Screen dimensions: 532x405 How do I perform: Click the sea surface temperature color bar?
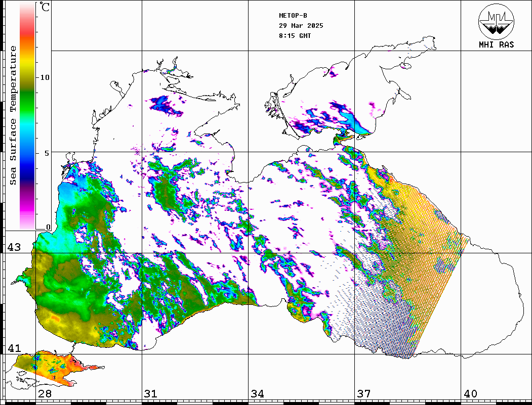coord(27,116)
